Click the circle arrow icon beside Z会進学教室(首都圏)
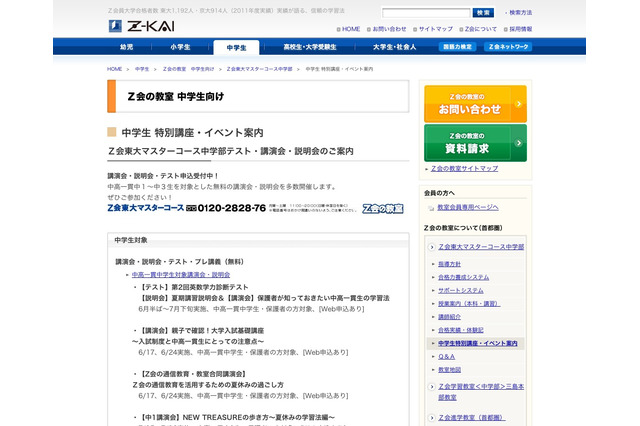 coord(431,418)
